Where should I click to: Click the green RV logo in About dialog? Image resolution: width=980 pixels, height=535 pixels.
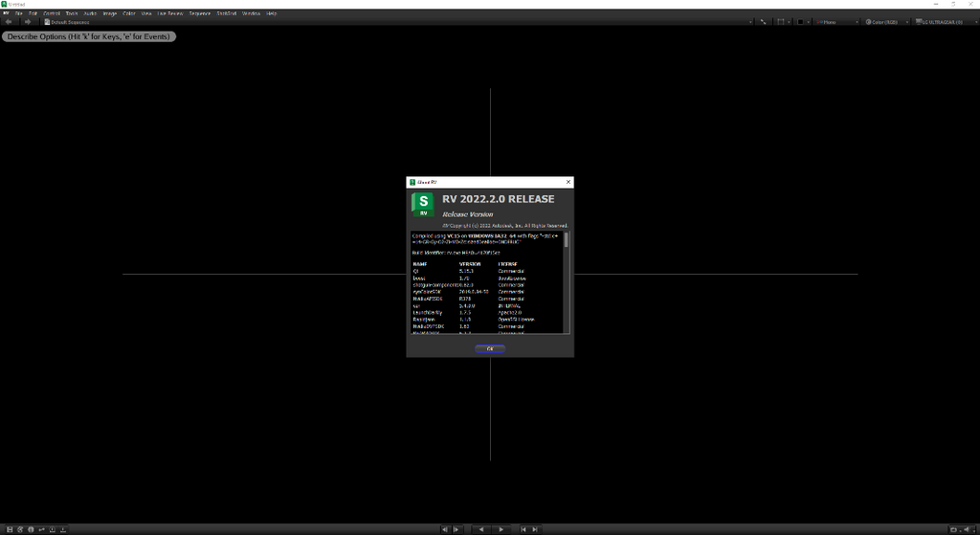[x=423, y=205]
